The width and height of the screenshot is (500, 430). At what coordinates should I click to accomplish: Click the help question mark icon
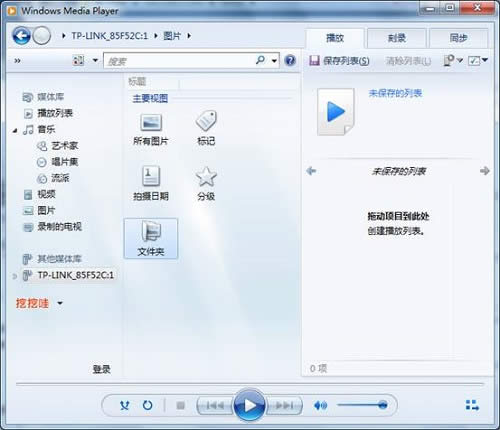pyautogui.click(x=290, y=60)
